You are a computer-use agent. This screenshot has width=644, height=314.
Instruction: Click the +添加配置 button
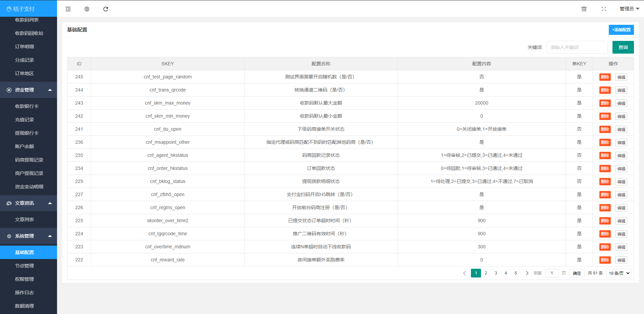point(621,30)
